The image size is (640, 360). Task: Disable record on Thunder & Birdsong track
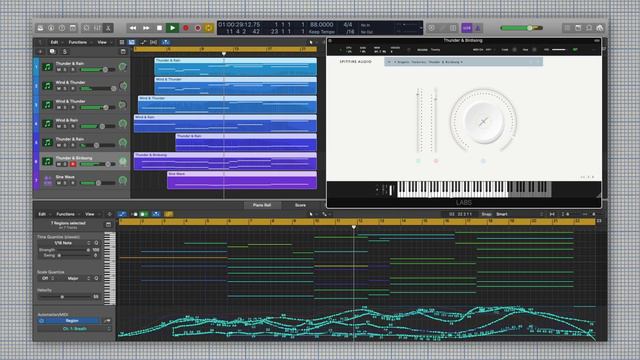pos(73,164)
